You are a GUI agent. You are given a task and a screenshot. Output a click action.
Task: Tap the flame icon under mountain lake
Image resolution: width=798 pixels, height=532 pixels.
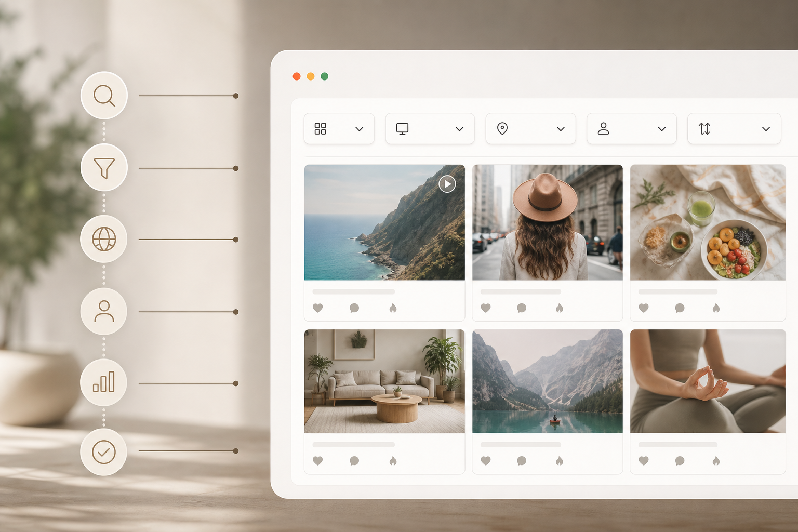pyautogui.click(x=560, y=461)
